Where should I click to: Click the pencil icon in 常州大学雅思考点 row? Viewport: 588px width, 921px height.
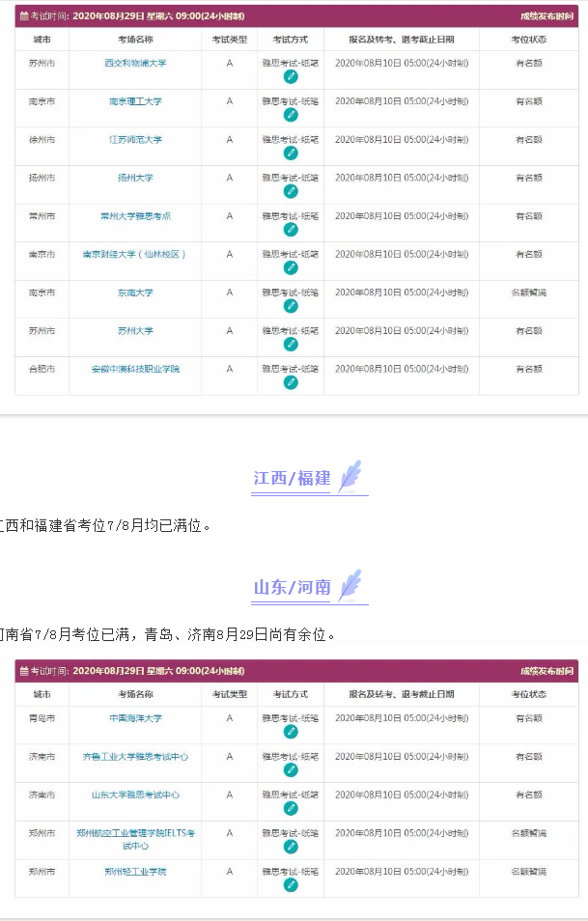(x=291, y=230)
